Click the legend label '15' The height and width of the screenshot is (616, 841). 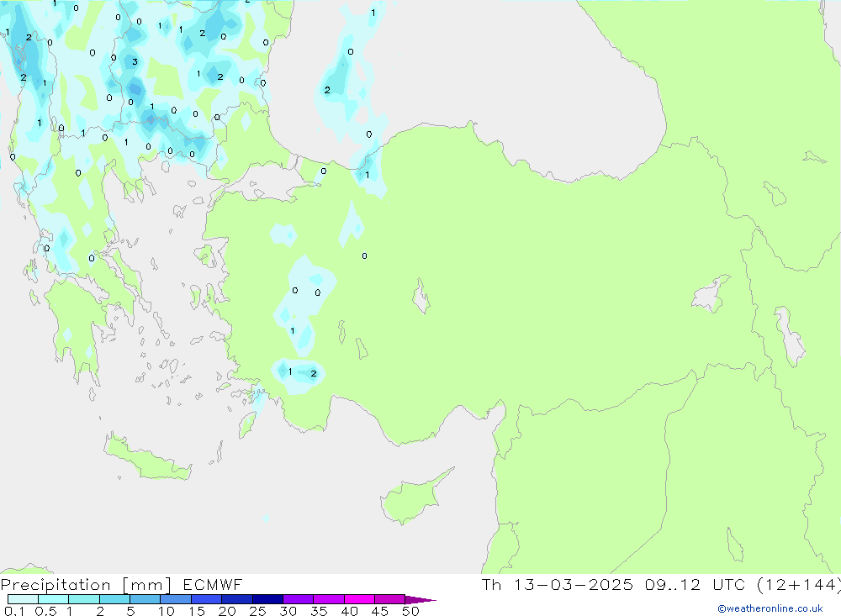click(196, 611)
